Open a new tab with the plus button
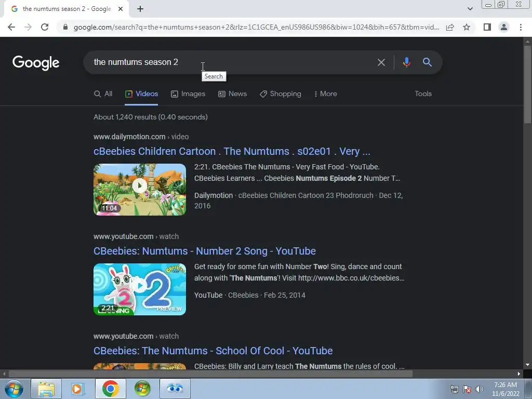This screenshot has height=399, width=532. coord(140,9)
